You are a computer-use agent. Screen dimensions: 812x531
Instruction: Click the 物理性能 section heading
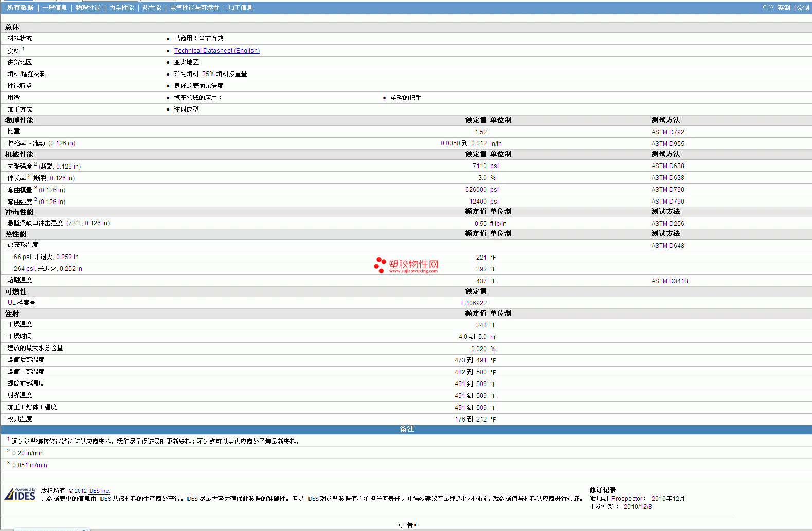[20, 120]
